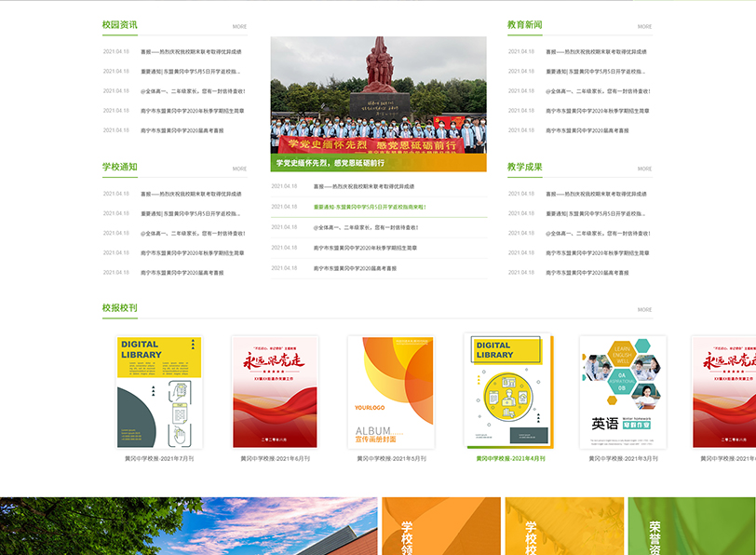This screenshot has height=555, width=756.
Task: Open MORE link beside 校报校刊 heading
Action: coord(644,309)
